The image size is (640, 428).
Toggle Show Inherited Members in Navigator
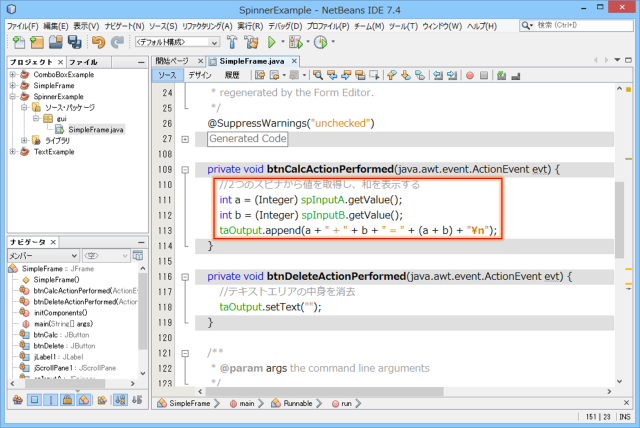(18, 400)
